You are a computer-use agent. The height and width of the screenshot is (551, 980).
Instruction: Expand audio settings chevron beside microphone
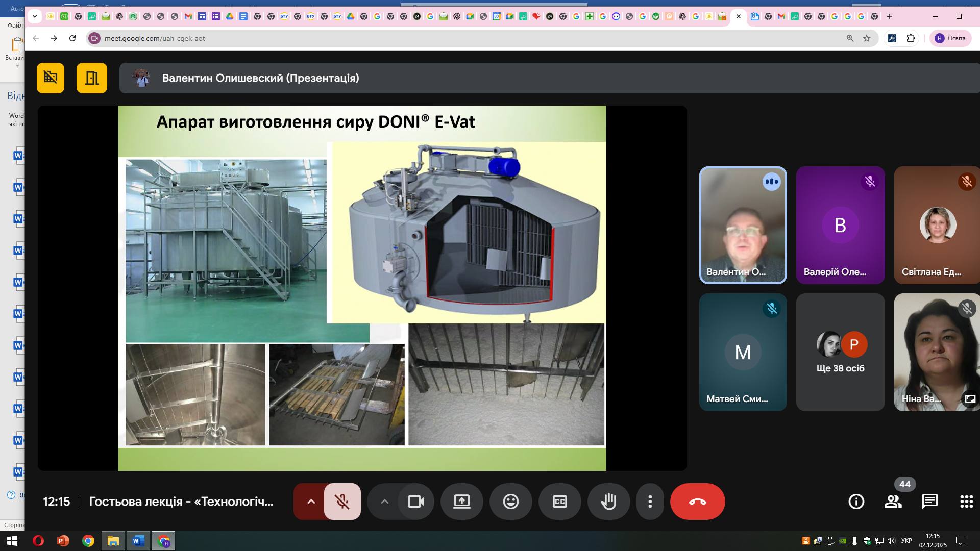pos(311,502)
